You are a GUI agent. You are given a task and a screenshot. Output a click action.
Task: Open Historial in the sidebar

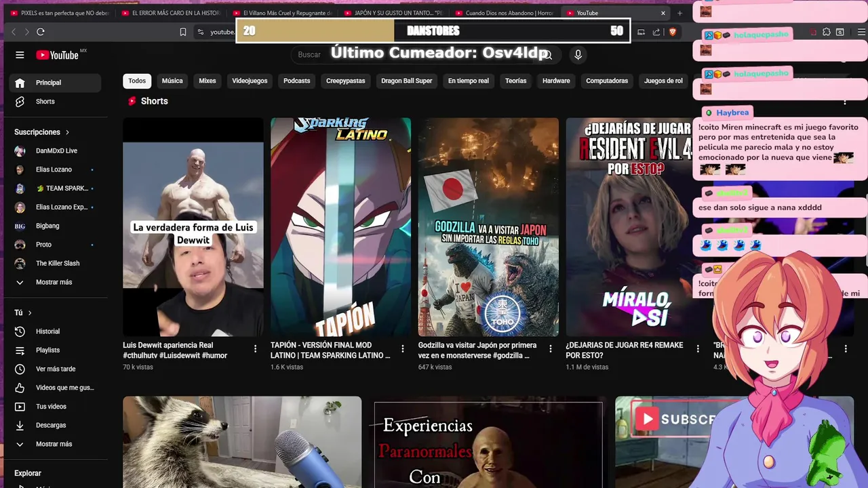tap(56, 331)
